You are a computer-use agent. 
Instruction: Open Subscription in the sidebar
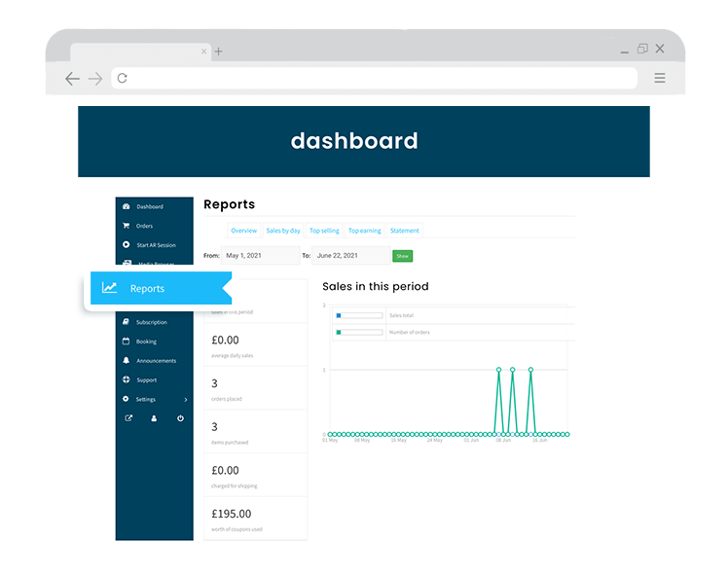point(154,322)
